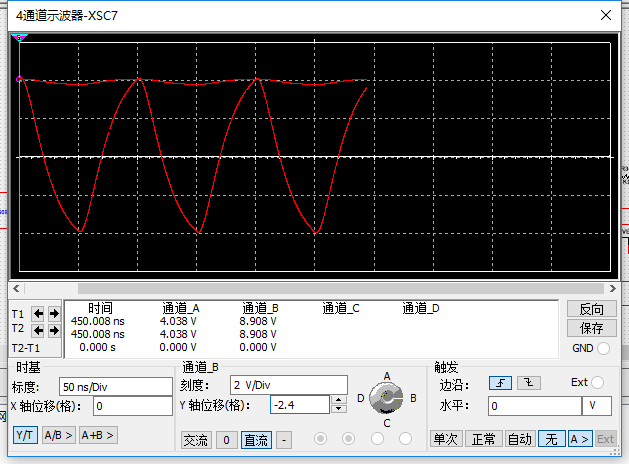This screenshot has width=629, height=464.
Task: Click the 反向 reverse button
Action: tap(591, 309)
